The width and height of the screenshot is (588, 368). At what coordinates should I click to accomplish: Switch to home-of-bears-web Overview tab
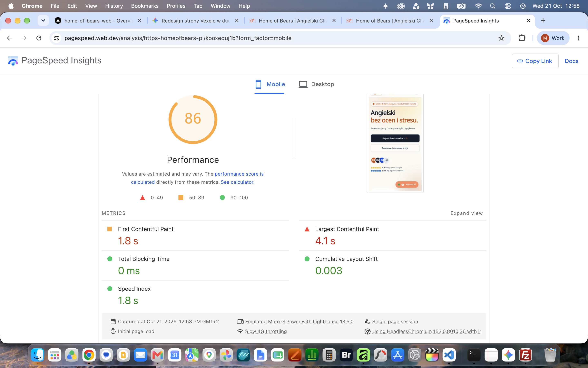click(98, 21)
